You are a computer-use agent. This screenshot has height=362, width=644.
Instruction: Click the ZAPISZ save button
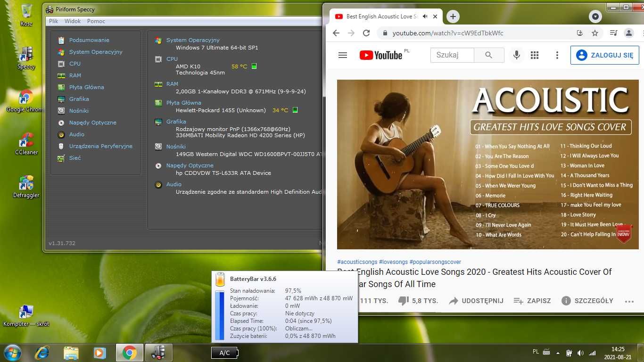tap(532, 301)
